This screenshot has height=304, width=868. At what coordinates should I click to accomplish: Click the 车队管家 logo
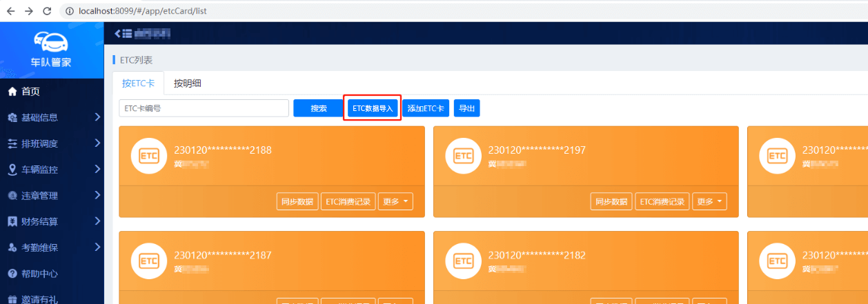(52, 48)
